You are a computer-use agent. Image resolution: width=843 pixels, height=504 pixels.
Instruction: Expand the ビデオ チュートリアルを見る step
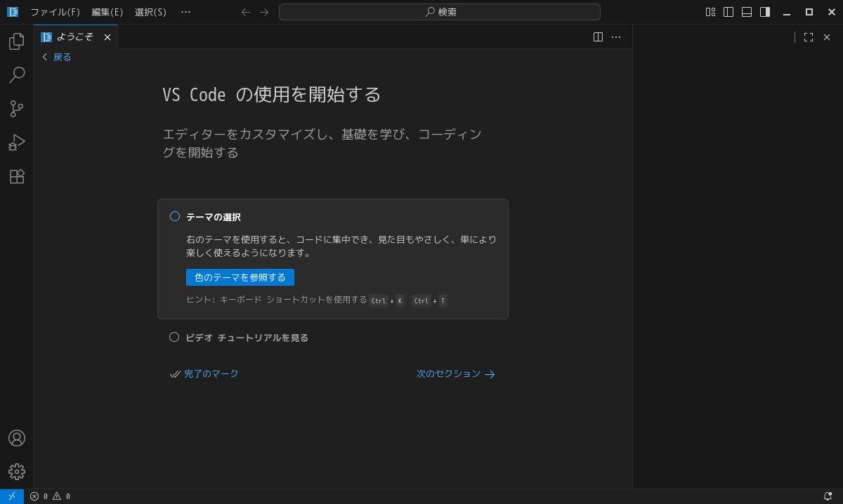pos(247,338)
